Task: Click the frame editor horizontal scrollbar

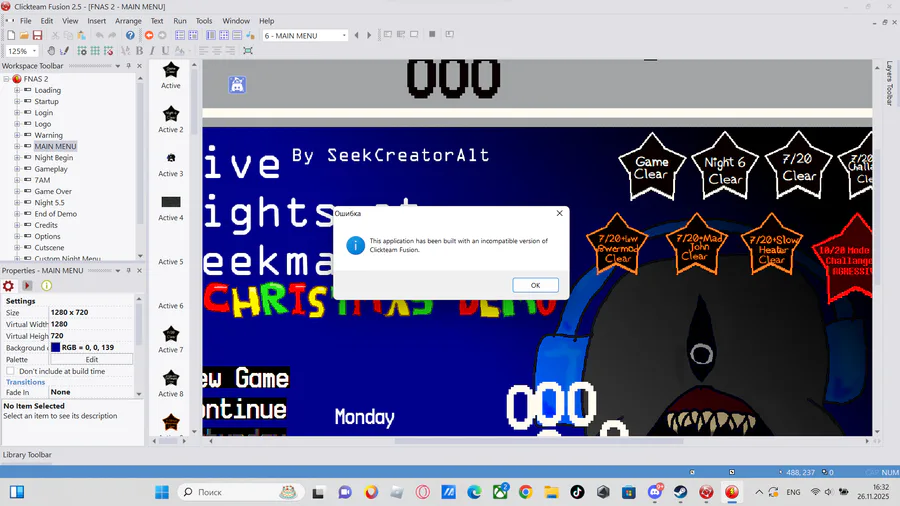Action: click(x=538, y=441)
